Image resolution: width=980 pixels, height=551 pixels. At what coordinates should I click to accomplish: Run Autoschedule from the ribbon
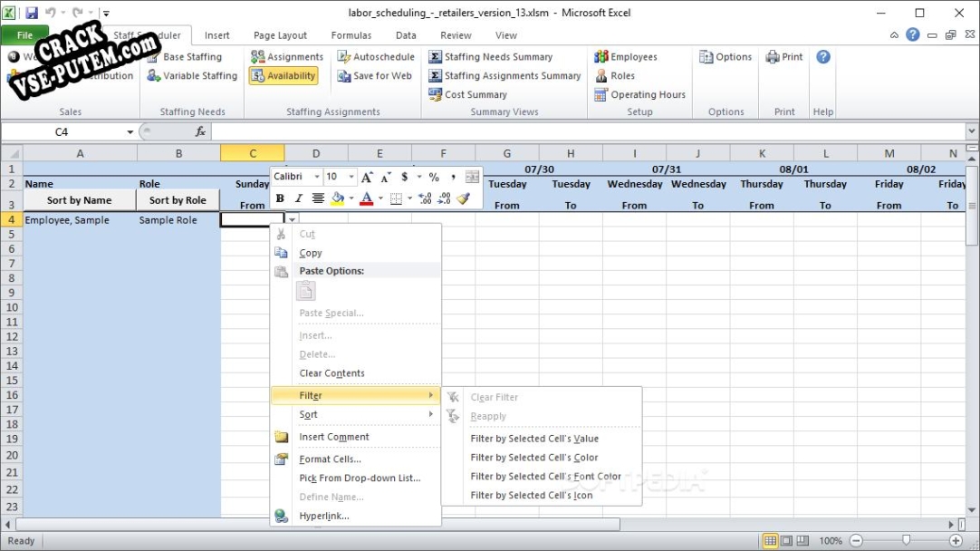pos(376,57)
